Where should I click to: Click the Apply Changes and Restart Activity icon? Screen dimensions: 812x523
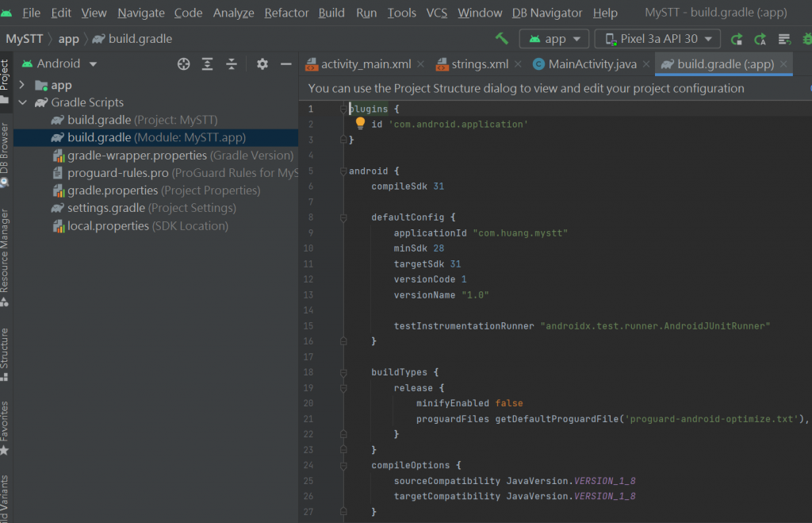pyautogui.click(x=737, y=39)
